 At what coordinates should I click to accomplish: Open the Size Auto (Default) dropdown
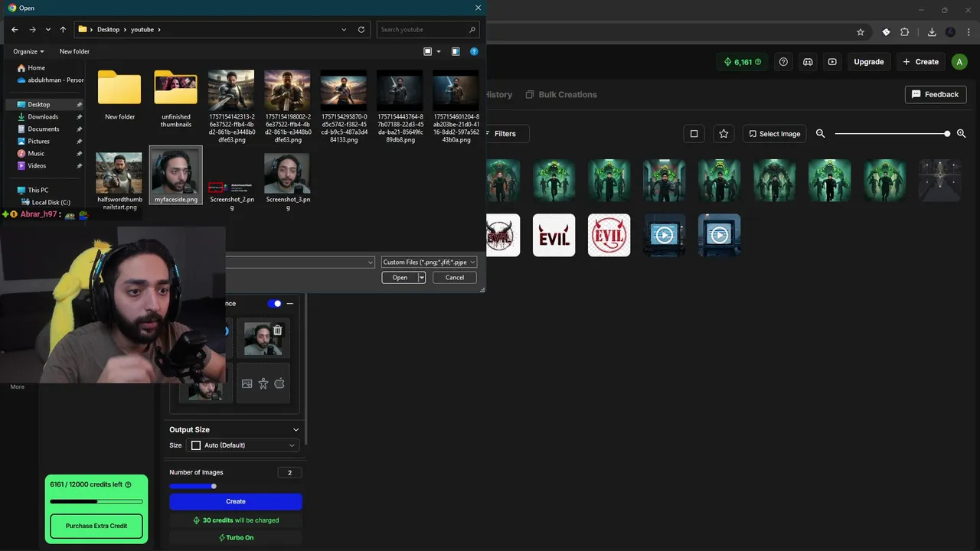pos(243,445)
